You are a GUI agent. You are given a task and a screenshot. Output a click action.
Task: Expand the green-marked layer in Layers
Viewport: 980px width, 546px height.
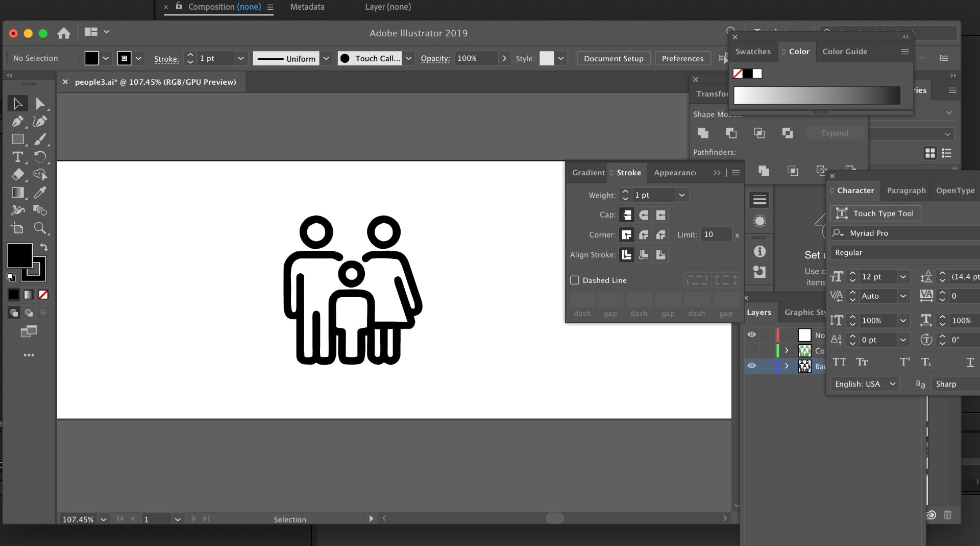[787, 350]
